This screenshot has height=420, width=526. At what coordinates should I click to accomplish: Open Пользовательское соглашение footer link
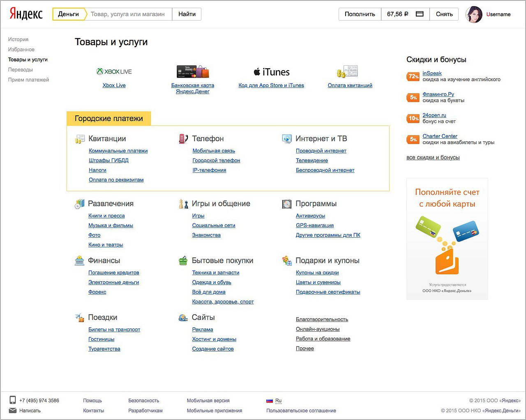click(301, 411)
